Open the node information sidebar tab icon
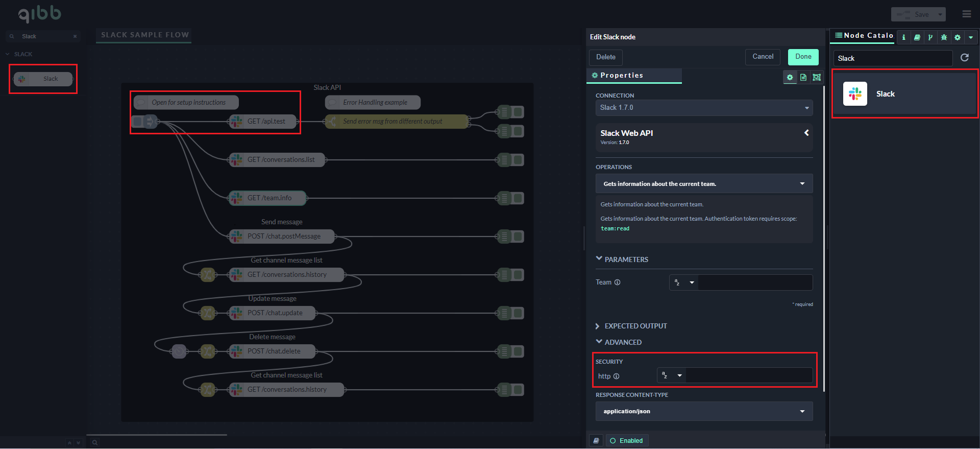This screenshot has width=980, height=449. coord(903,37)
